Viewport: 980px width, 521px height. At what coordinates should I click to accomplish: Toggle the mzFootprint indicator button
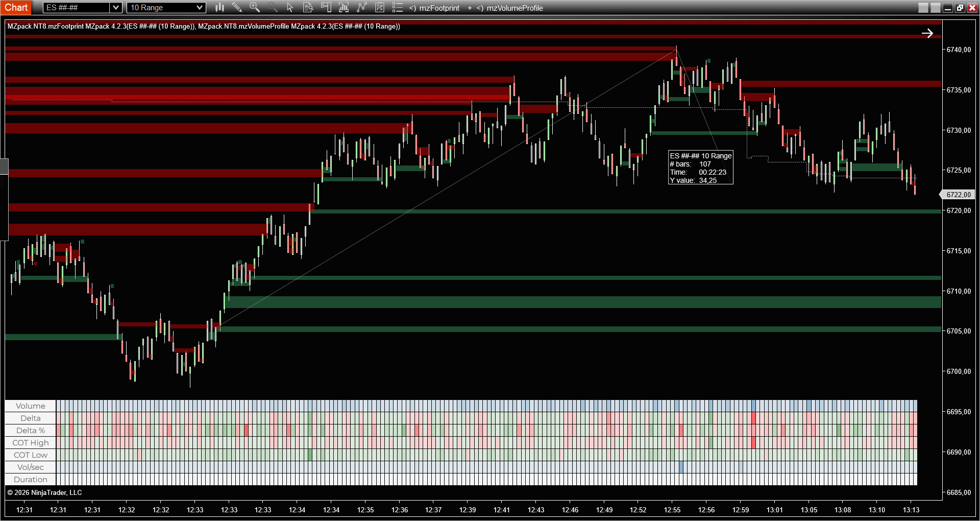[434, 8]
